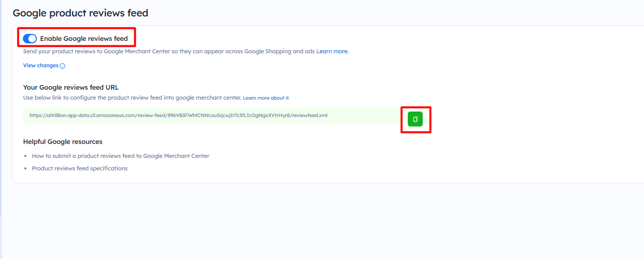The width and height of the screenshot is (644, 259).
Task: Open 'How to submit a product reviews feed' link
Action: click(120, 156)
